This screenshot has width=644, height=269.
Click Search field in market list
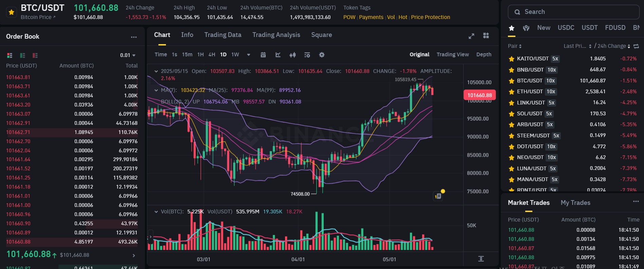573,12
